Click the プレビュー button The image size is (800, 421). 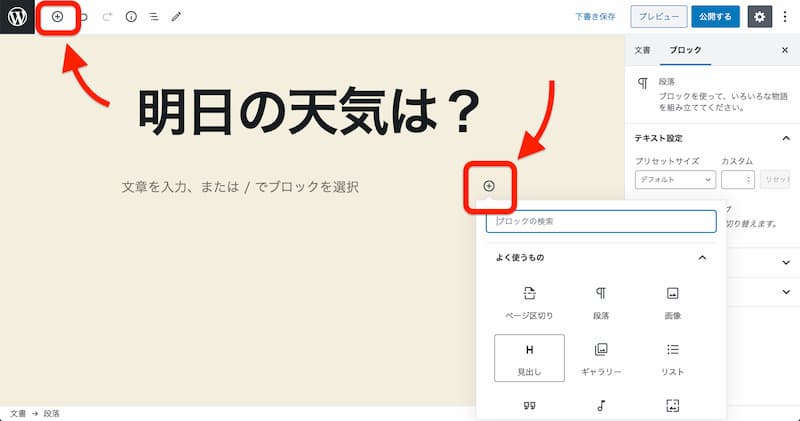pyautogui.click(x=659, y=17)
